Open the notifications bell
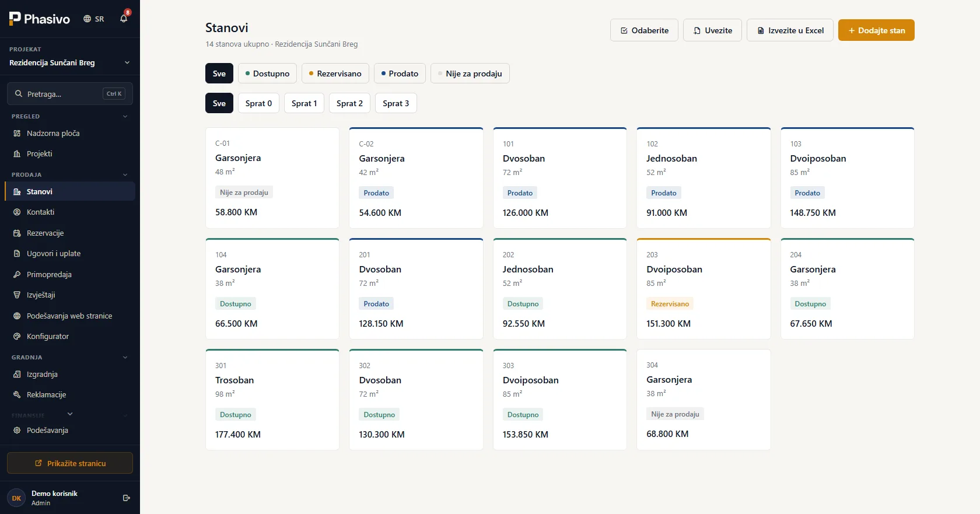 (x=124, y=19)
